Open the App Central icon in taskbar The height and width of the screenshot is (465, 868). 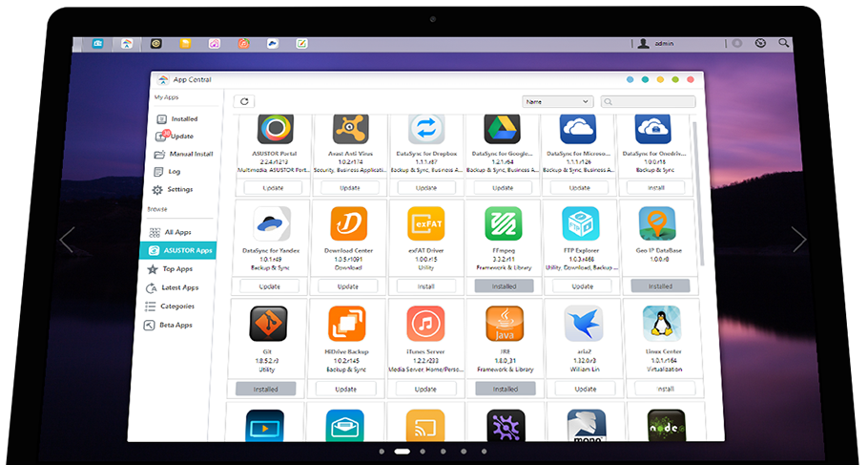[x=127, y=43]
